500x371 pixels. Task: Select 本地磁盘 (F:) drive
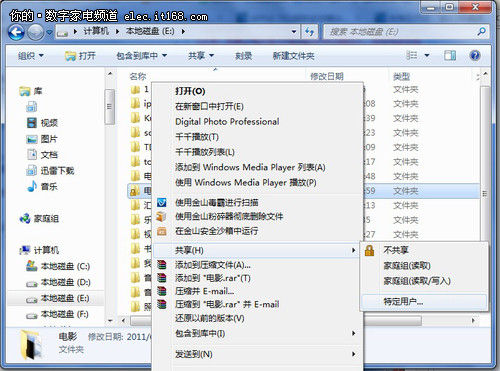coord(58,314)
